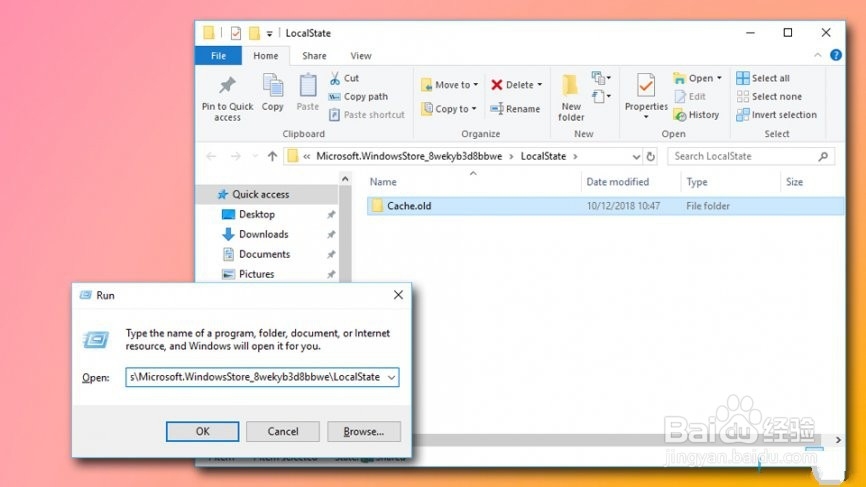Image resolution: width=866 pixels, height=487 pixels.
Task: Click LocalState breadcrumb in address bar
Action: [543, 156]
